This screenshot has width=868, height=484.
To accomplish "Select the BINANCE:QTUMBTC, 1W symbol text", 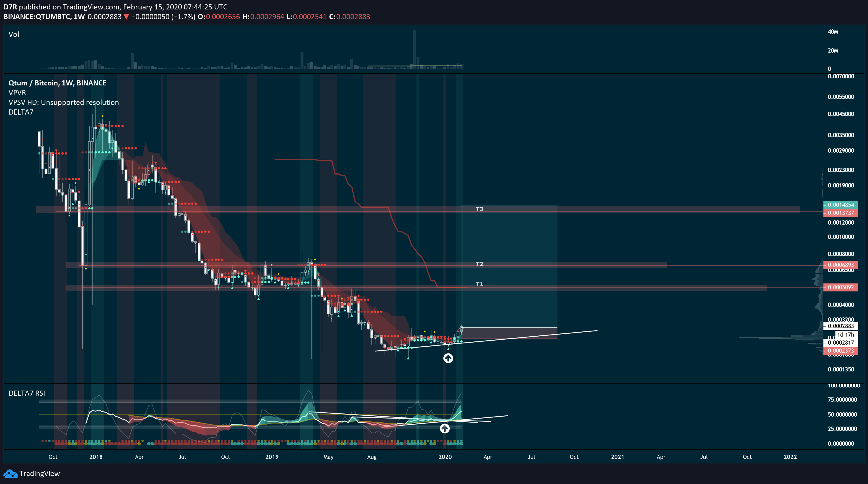I will point(44,17).
